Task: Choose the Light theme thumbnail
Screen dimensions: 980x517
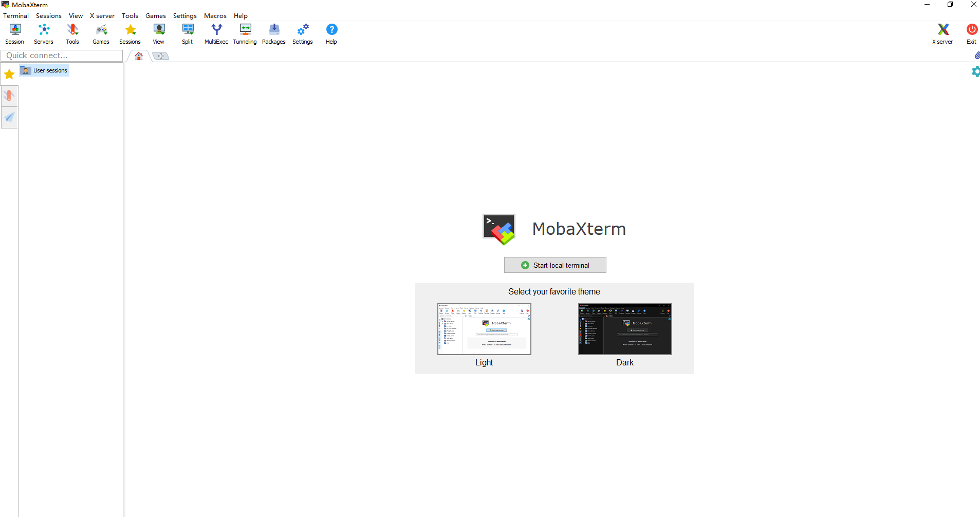Action: point(484,329)
